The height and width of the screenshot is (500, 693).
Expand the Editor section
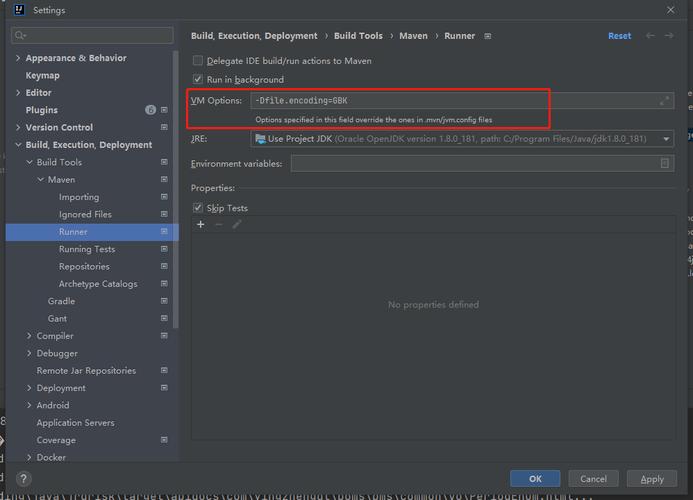tap(18, 92)
